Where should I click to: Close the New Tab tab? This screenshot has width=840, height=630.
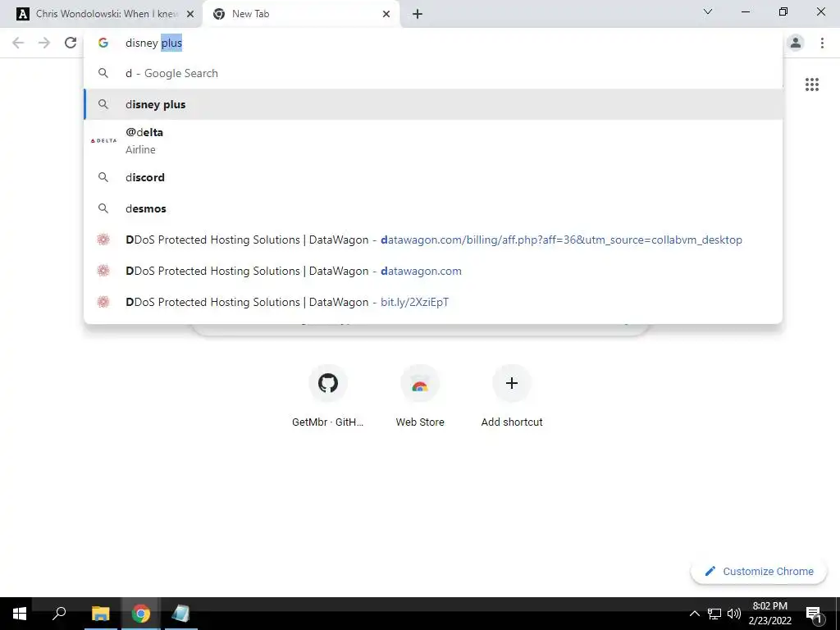386,14
